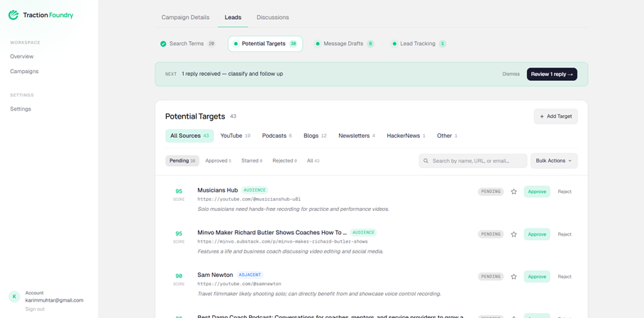This screenshot has width=644, height=318.
Task: Click the AUDIENCE tag on Musicians Hub
Action: point(255,190)
